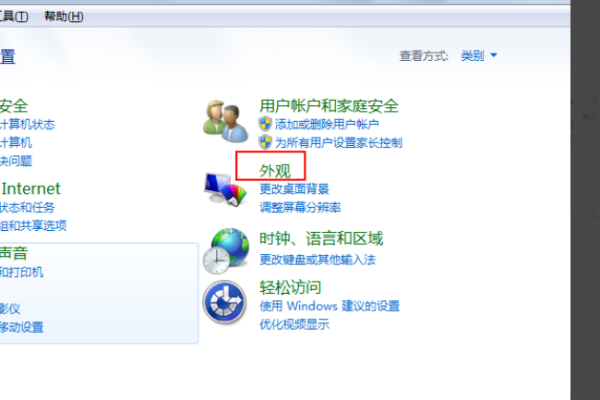Open 用户帐户和家庭安全 heading

pyautogui.click(x=329, y=106)
